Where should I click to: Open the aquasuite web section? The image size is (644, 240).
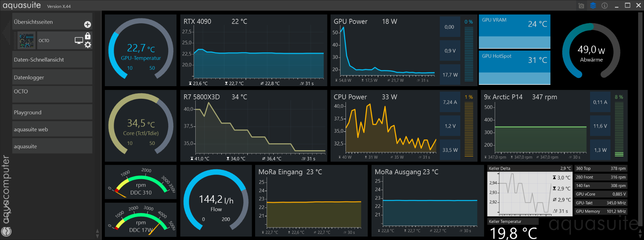(x=52, y=129)
